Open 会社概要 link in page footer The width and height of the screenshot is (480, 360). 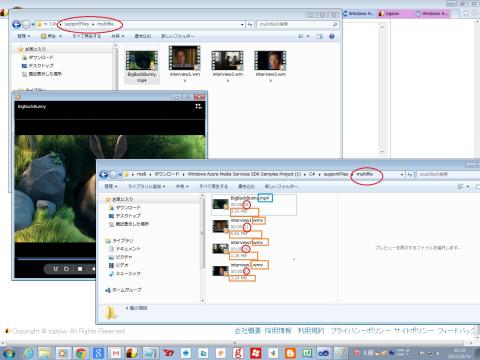247,331
